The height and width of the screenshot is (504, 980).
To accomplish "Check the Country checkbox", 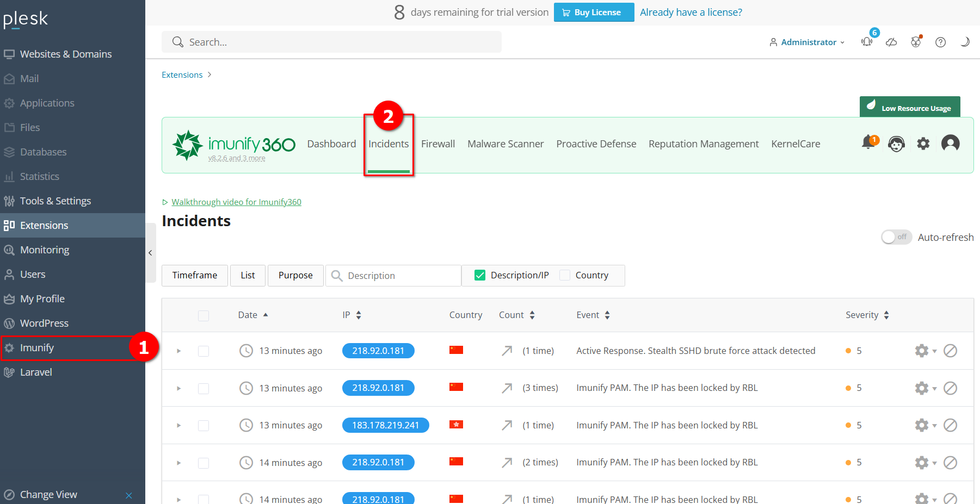I will 565,275.
